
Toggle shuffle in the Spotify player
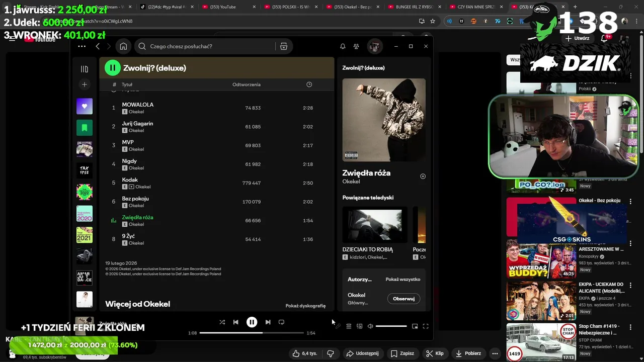tap(222, 322)
